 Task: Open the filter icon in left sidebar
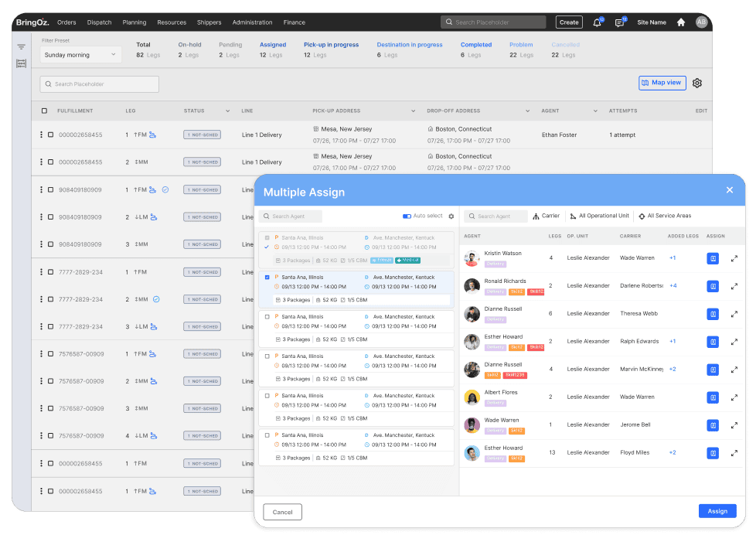point(21,46)
